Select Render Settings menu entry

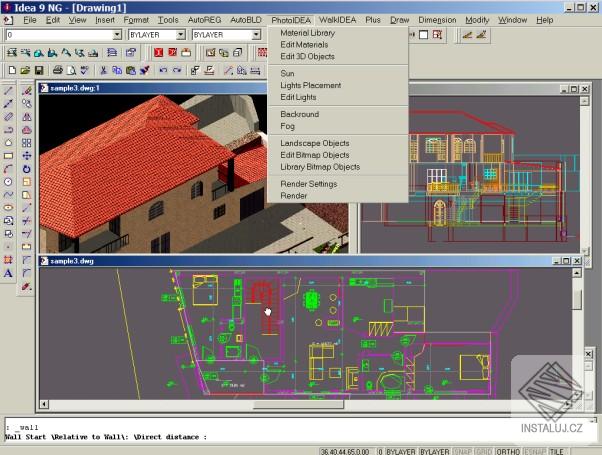tap(309, 184)
